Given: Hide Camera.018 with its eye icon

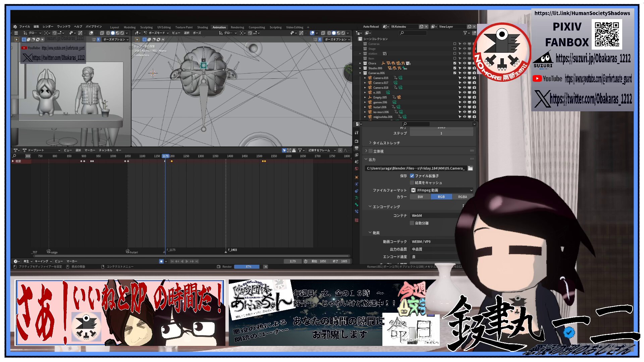Looking at the screenshot, I should point(465,87).
